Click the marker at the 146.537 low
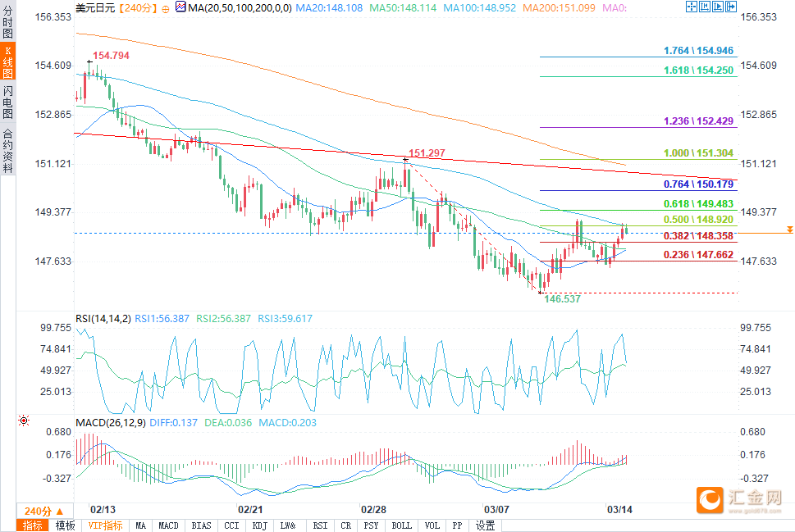The image size is (795, 532). coord(541,293)
